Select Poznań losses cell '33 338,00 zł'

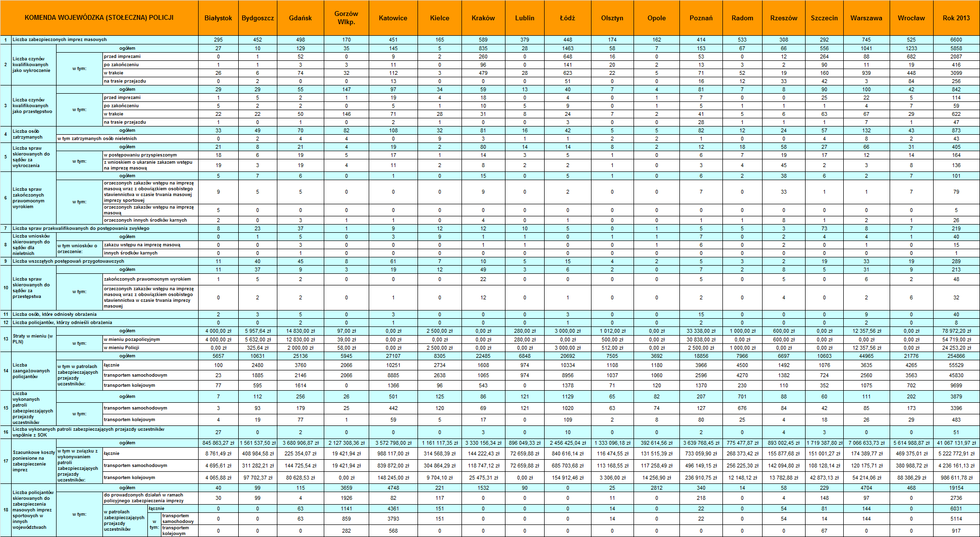pos(701,331)
